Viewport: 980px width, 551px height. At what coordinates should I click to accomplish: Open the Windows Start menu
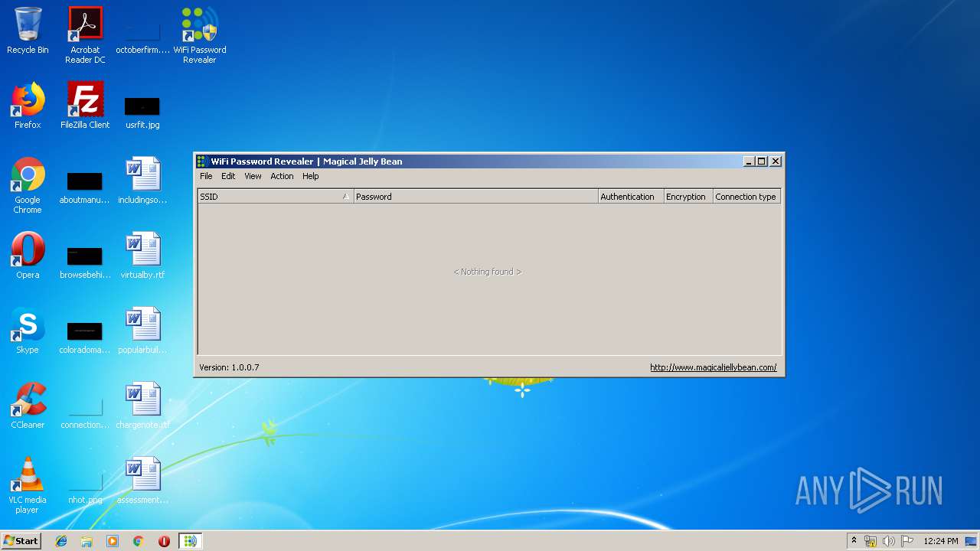pyautogui.click(x=21, y=541)
